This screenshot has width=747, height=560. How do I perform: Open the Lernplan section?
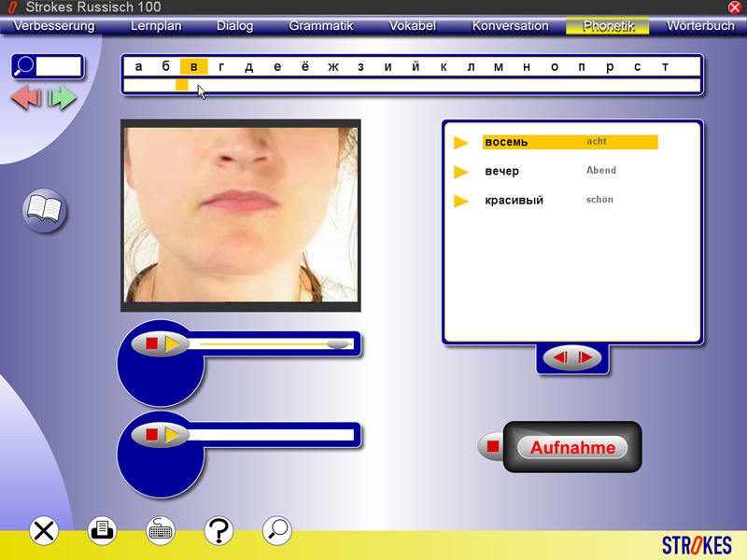(156, 26)
